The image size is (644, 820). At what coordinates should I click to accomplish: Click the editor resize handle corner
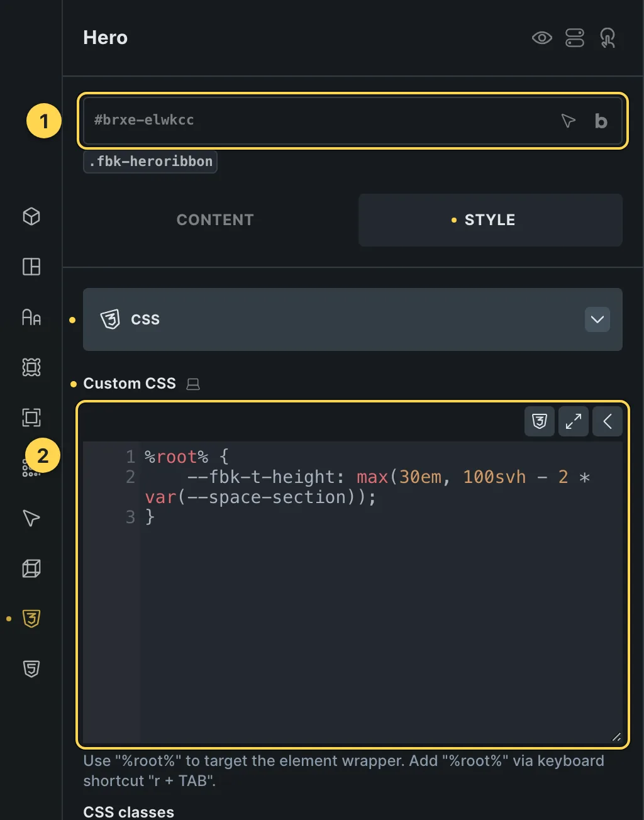[x=616, y=737]
